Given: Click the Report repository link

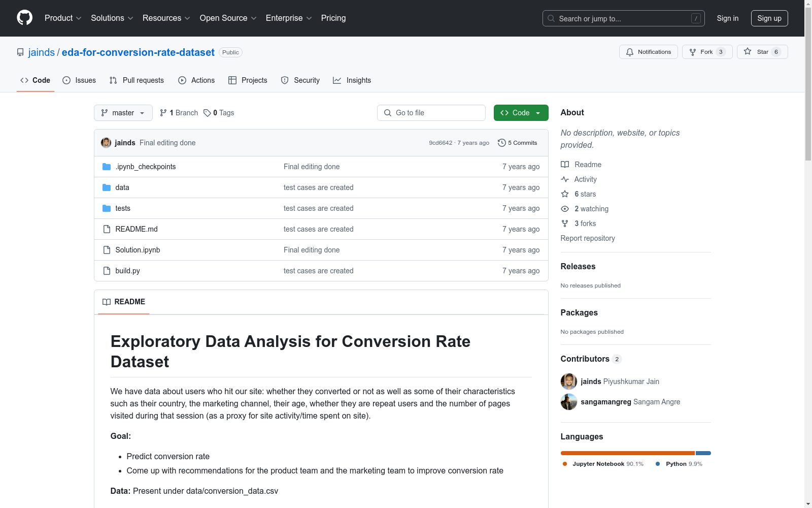Looking at the screenshot, I should click(588, 238).
